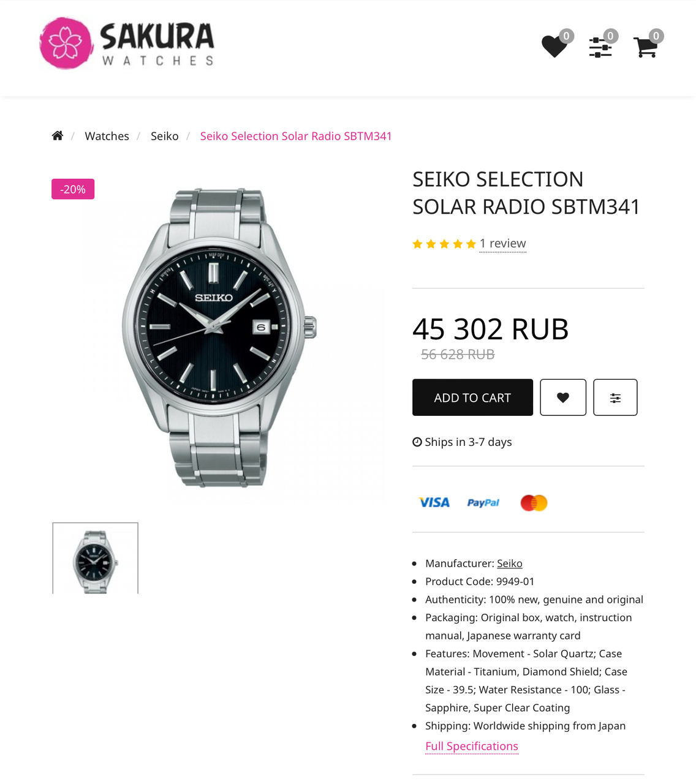
Task: Click the Visa payment icon
Action: 434,502
